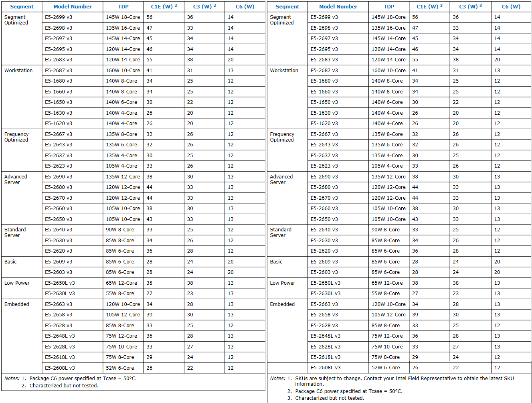
Task: Select 'Characterized but not tested' note under left table
Action: coord(64,386)
